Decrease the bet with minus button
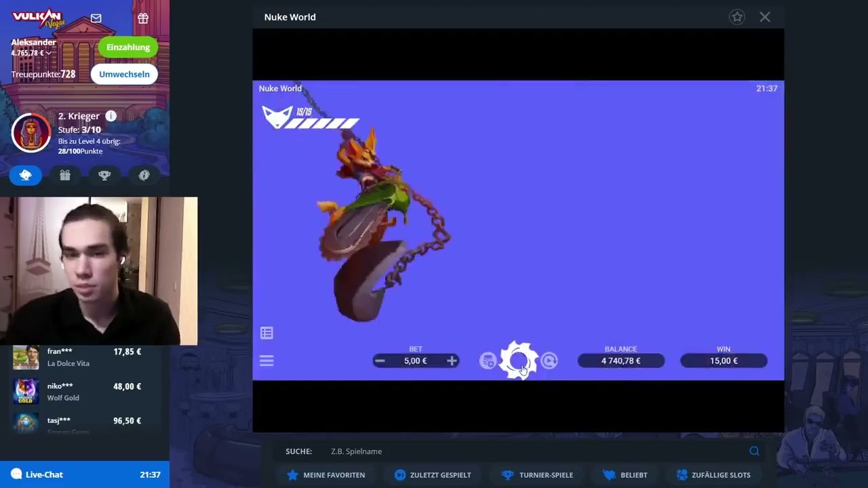The image size is (868, 488). click(380, 361)
